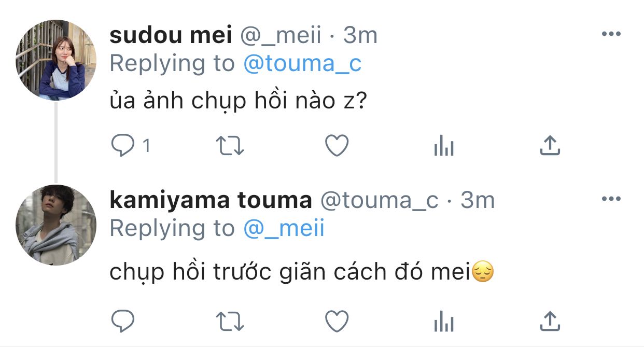Reply to sudou mei's tweet
Screen dimensions: 644x347
point(122,146)
